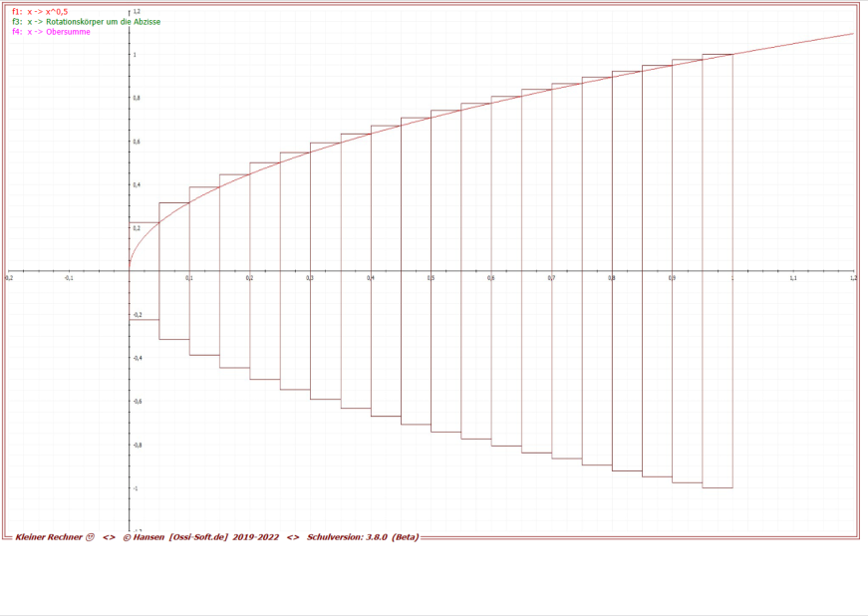
Task: Click the 0,8 tick label on y-axis
Action: click(x=137, y=98)
